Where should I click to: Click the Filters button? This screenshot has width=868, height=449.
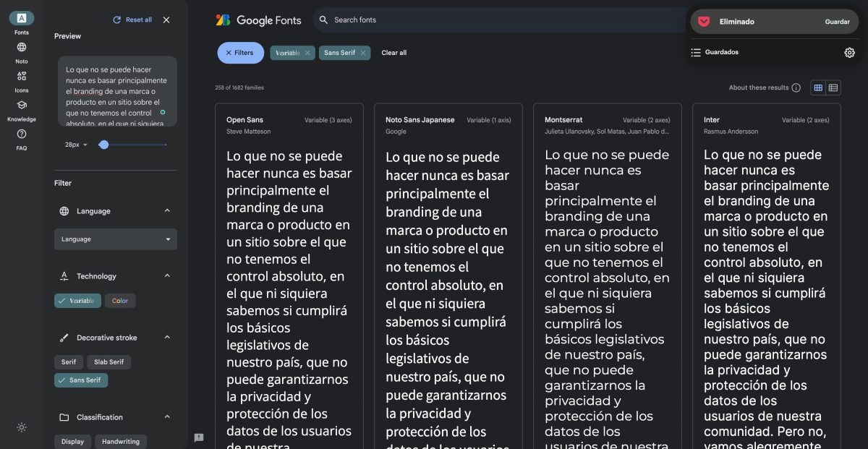240,53
